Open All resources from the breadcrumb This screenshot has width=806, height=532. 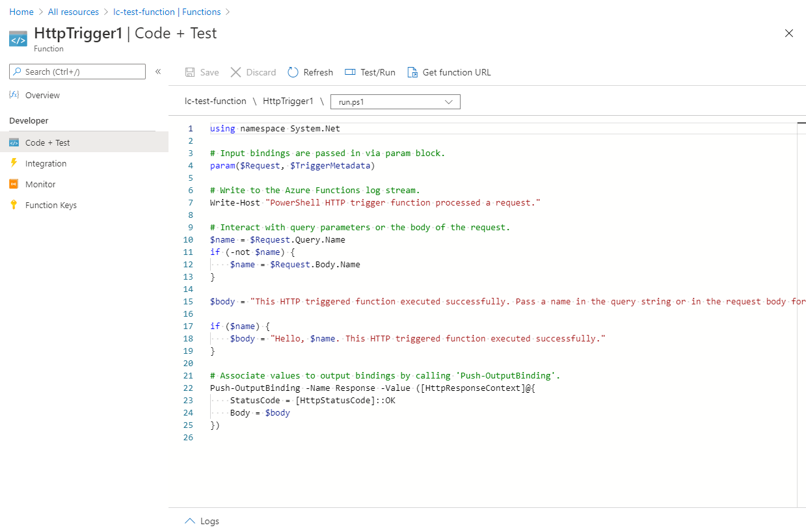pyautogui.click(x=73, y=11)
